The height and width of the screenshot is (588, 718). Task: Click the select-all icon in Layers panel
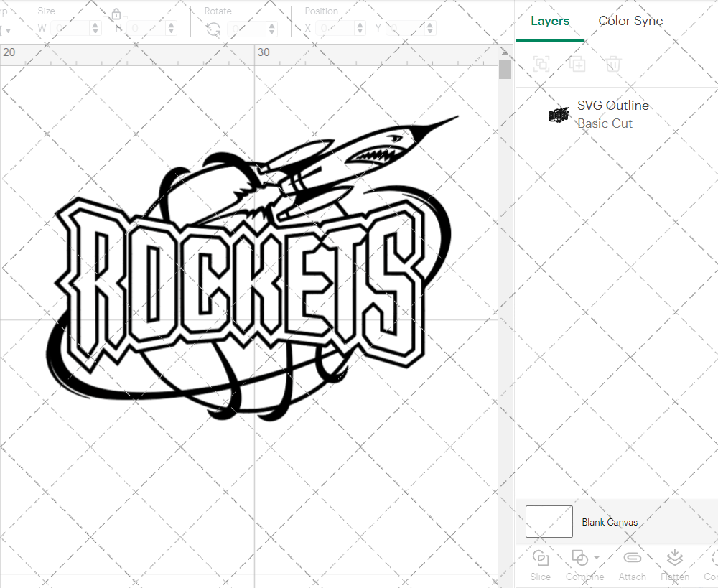click(x=541, y=64)
